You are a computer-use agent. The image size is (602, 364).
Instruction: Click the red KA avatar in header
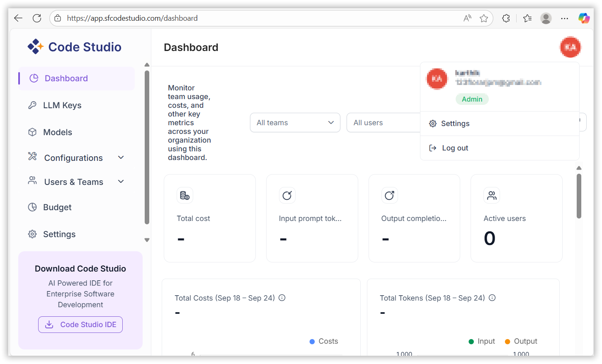570,47
